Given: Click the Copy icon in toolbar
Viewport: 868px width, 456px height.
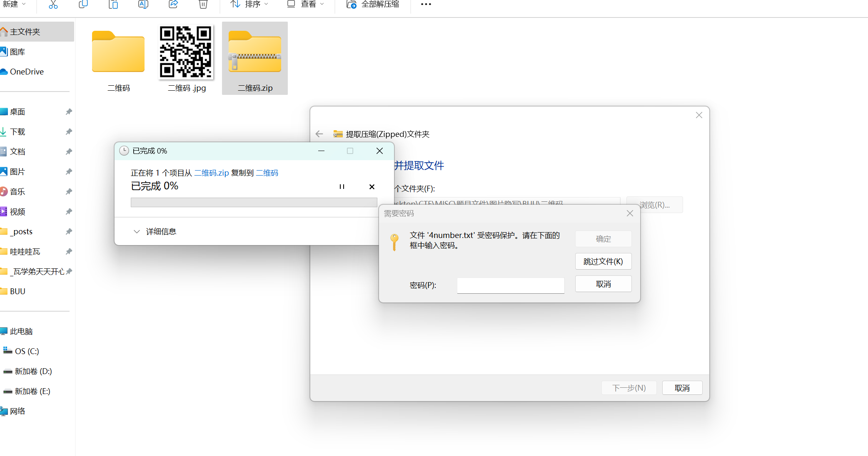Looking at the screenshot, I should click(x=83, y=5).
